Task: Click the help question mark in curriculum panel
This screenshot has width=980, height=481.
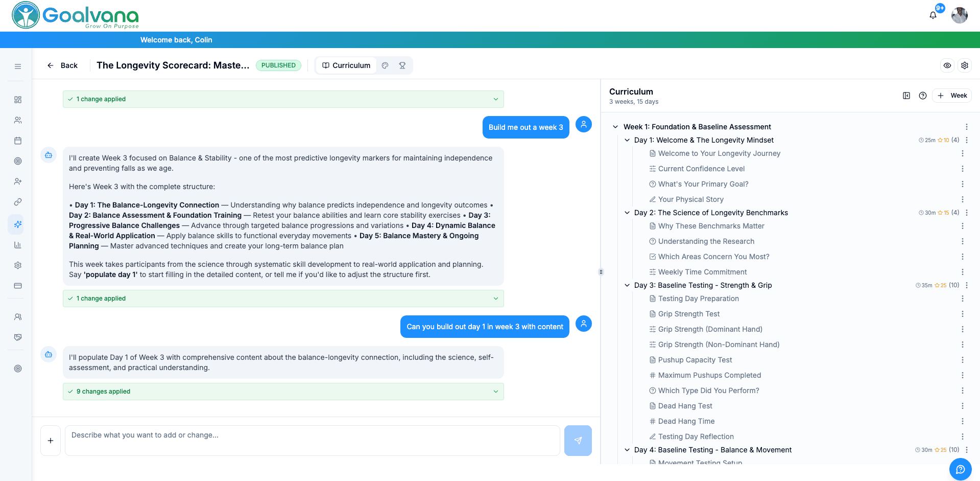Action: click(x=923, y=96)
